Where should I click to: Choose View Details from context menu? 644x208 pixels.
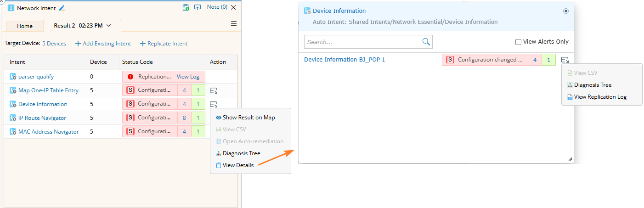tap(238, 165)
